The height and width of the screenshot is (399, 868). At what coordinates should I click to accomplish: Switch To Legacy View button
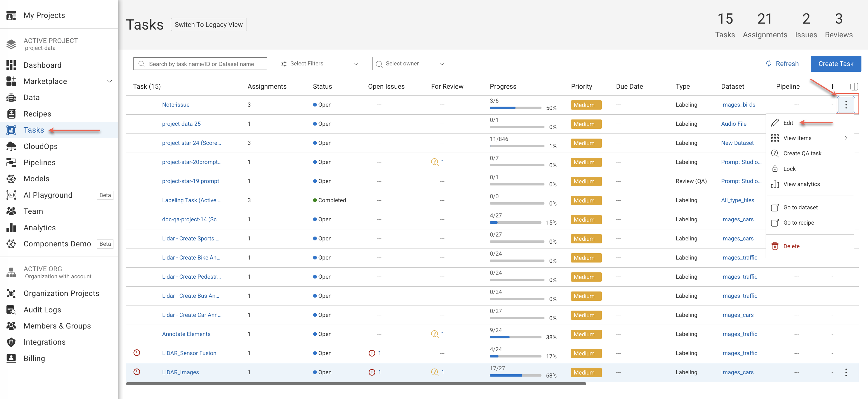(209, 24)
